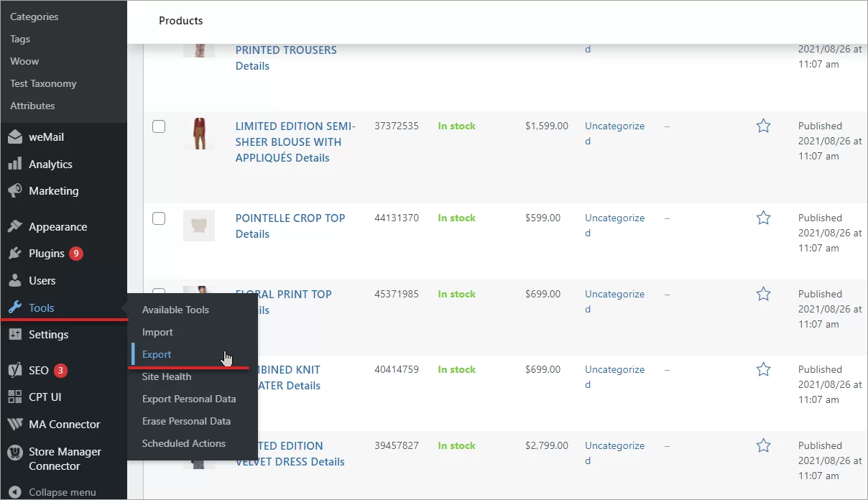Open the MA Connector icon
The width and height of the screenshot is (868, 500).
pyautogui.click(x=16, y=424)
